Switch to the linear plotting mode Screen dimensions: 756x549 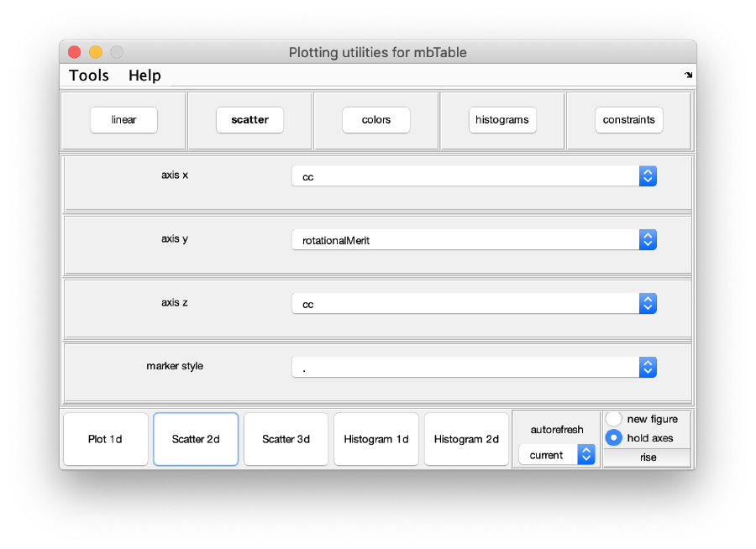[123, 120]
